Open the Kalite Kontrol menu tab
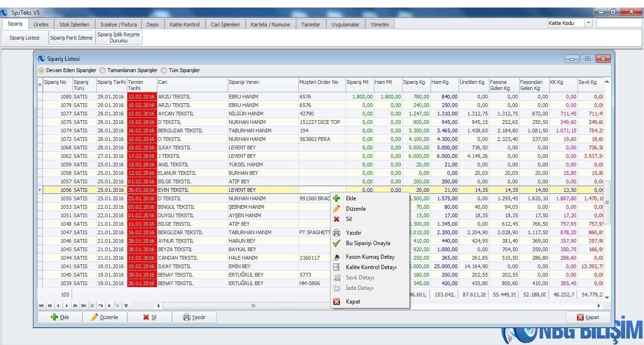This screenshot has width=644, height=345. point(184,25)
